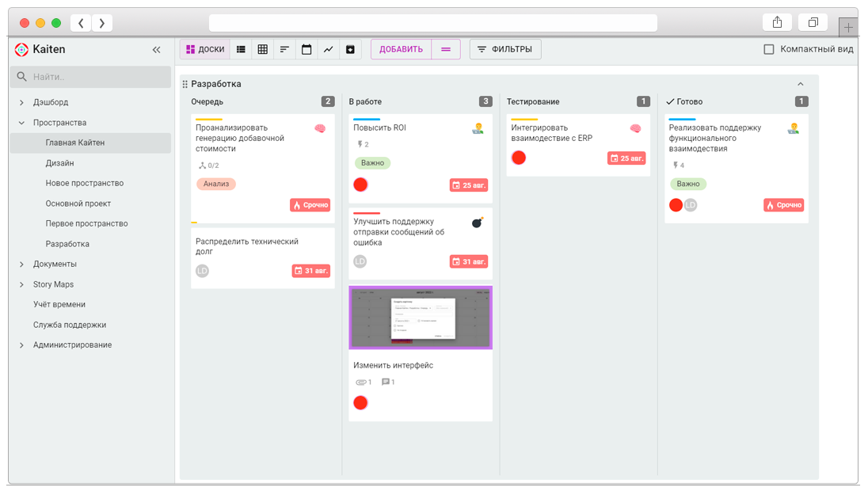Click the Тестирование column header
The height and width of the screenshot is (495, 868).
533,102
